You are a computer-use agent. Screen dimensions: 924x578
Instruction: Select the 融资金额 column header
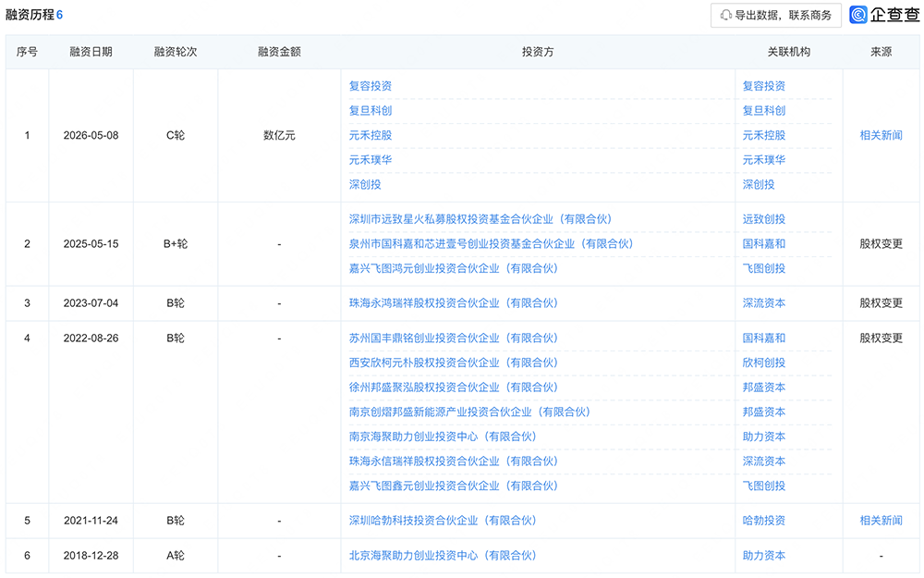tap(279, 52)
